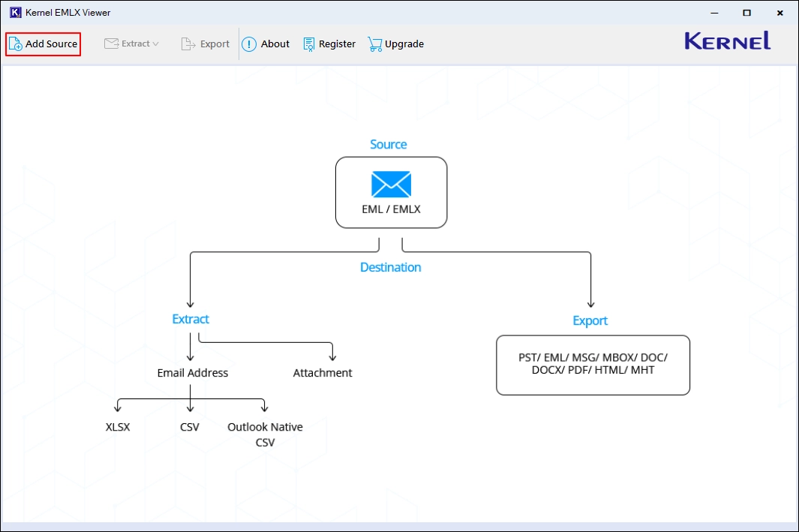
Task: Click the Attachment text
Action: [x=323, y=373]
